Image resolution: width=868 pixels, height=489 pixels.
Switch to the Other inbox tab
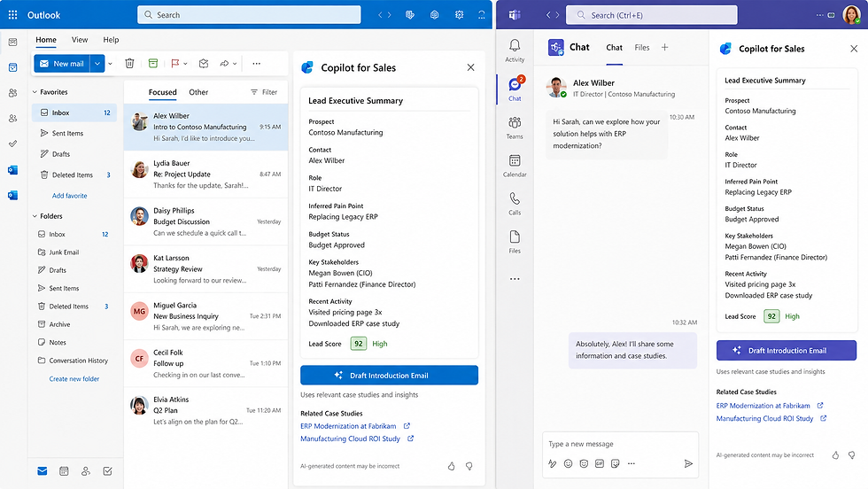pyautogui.click(x=198, y=92)
